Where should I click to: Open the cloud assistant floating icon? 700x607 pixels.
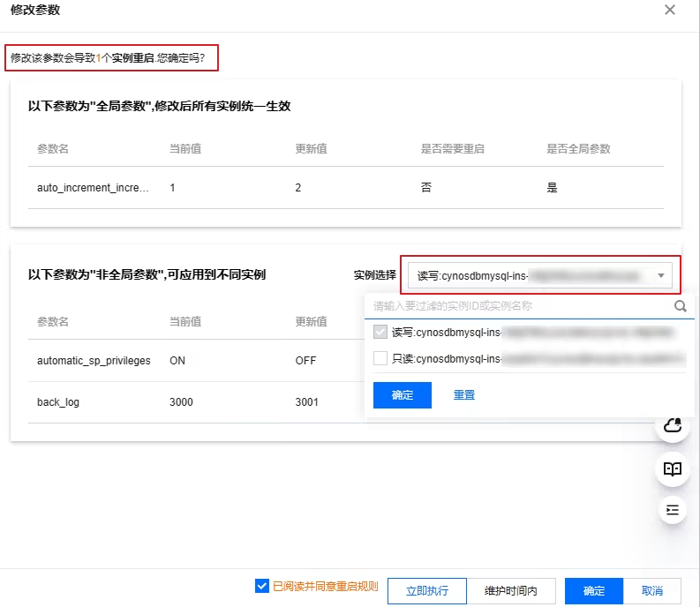(x=673, y=427)
